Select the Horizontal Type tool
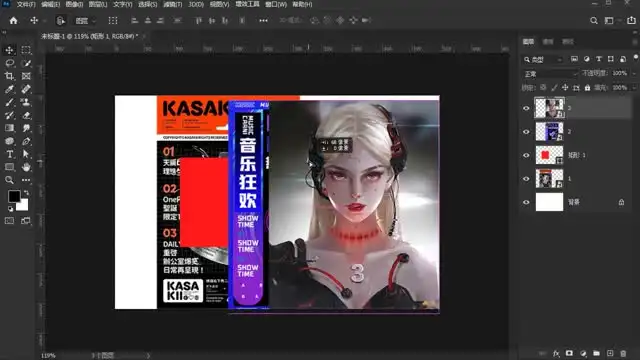The width and height of the screenshot is (640, 360). point(9,154)
